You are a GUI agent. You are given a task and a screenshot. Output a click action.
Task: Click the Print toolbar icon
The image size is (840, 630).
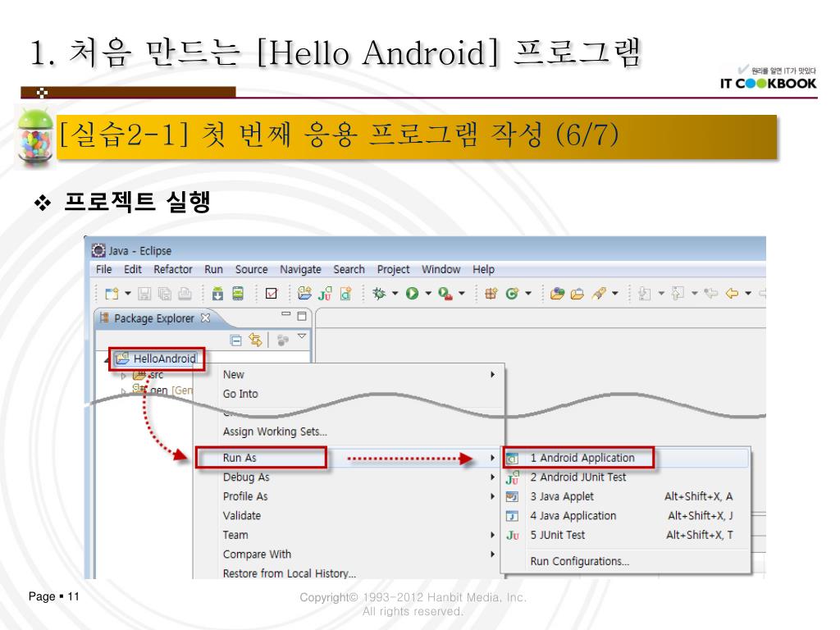185,294
